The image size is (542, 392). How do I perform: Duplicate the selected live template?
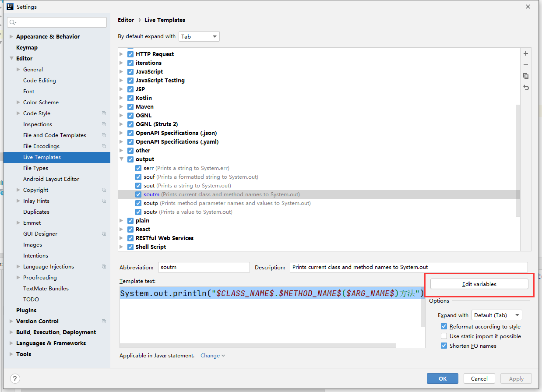coord(526,76)
